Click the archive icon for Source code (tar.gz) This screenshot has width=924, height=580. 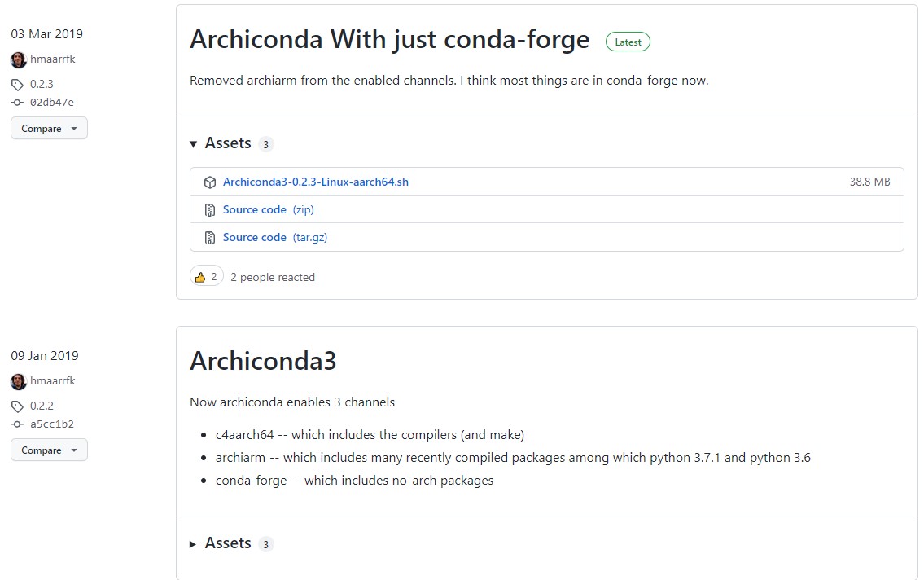[210, 238]
